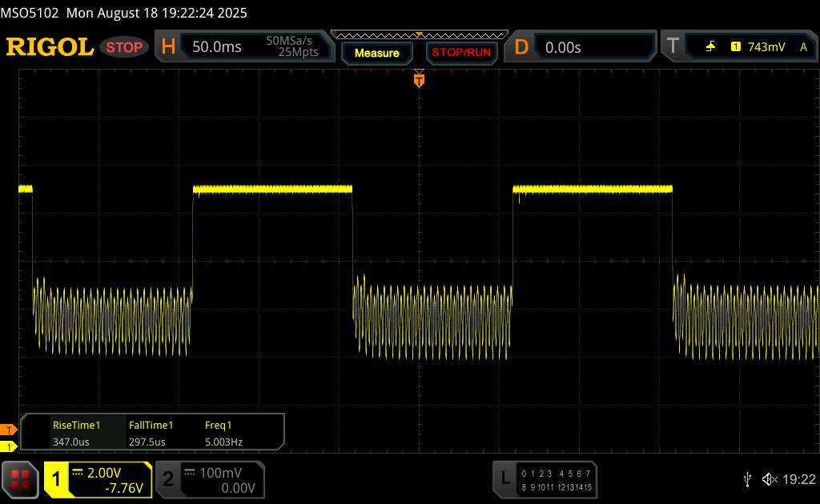The width and height of the screenshot is (820, 504).
Task: Select the L logic analyzer icon
Action: 505,478
